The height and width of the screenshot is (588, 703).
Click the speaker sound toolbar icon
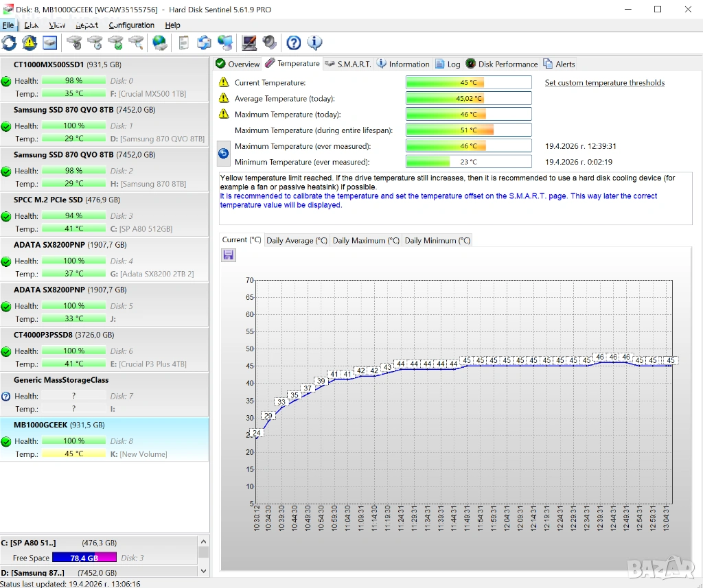[270, 43]
